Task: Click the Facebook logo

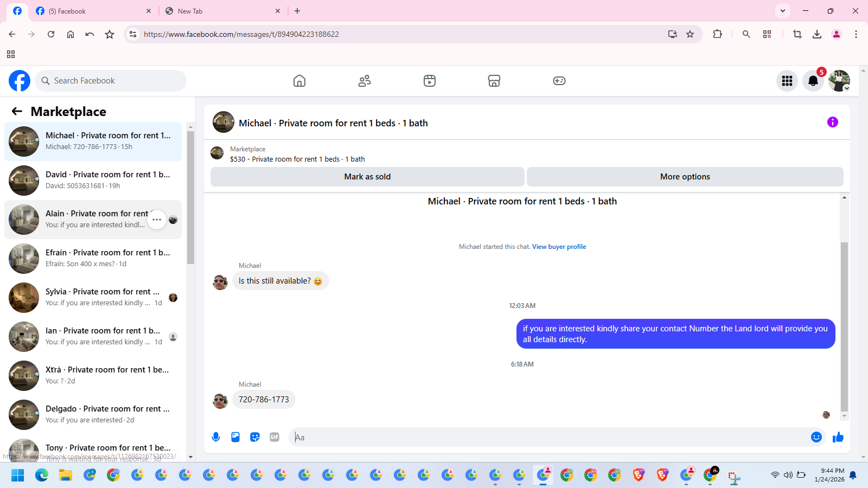Action: point(20,81)
